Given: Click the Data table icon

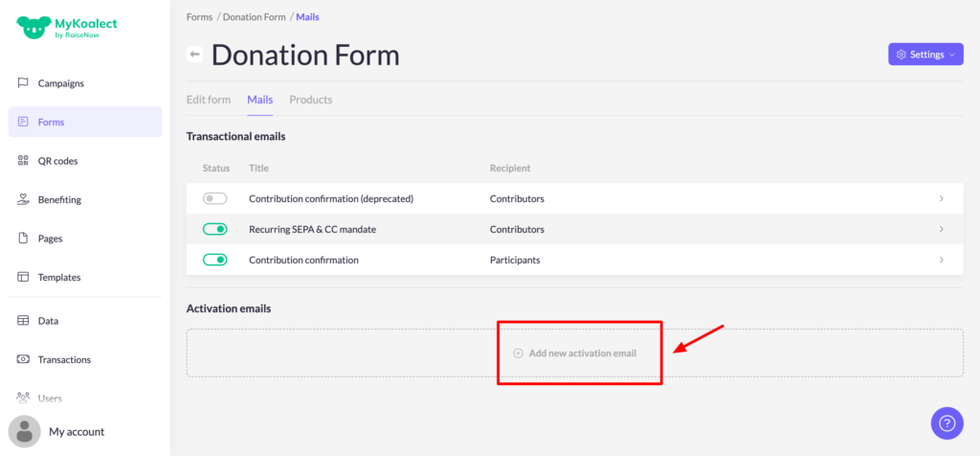Looking at the screenshot, I should (23, 321).
